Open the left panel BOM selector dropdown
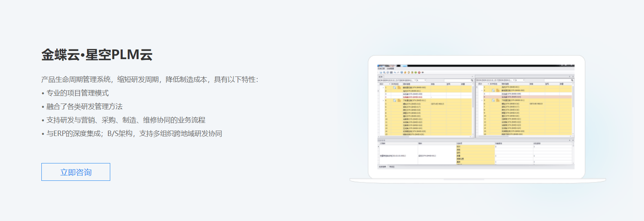The height and width of the screenshot is (221, 644). [415, 80]
